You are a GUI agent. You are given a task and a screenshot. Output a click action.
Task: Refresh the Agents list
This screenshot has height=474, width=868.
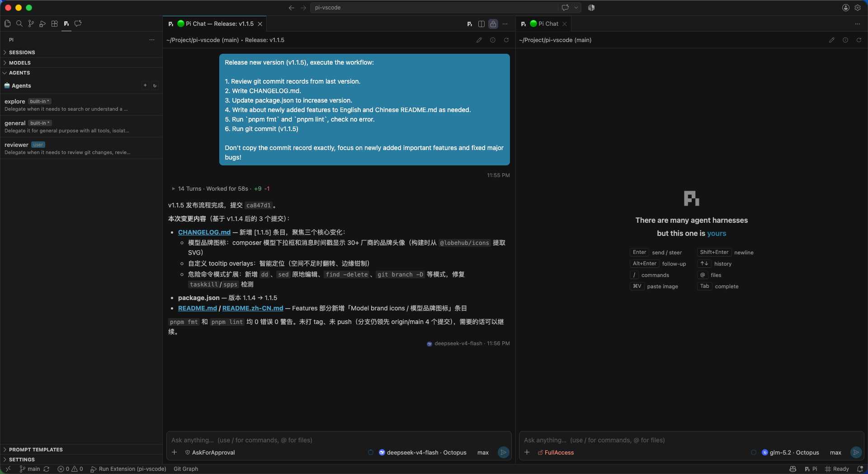(x=155, y=85)
